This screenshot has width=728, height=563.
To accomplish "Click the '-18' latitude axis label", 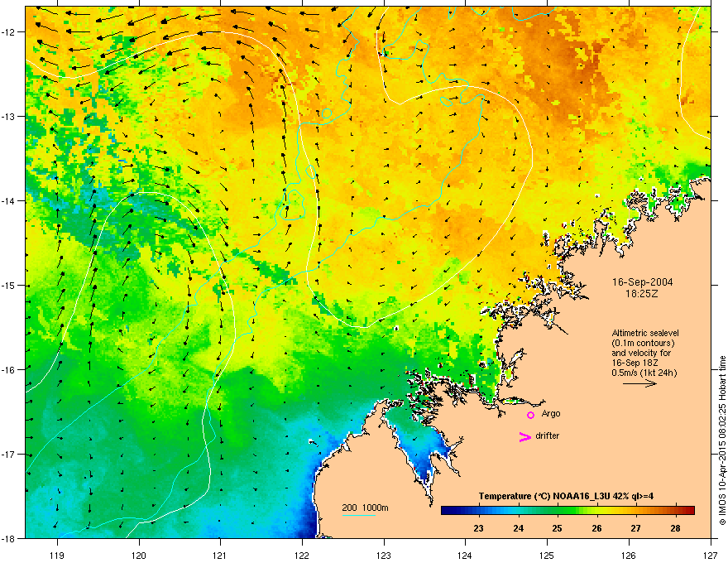I will pos(8,538).
